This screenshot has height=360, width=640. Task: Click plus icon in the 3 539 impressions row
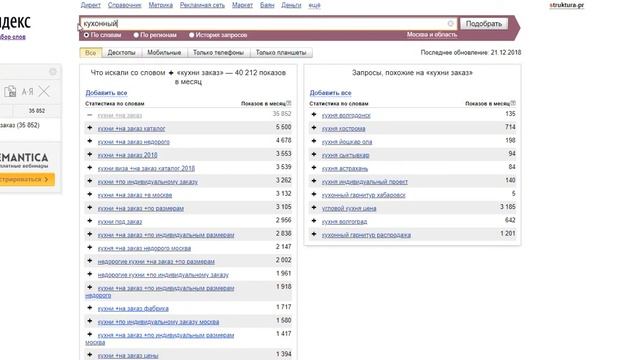click(x=90, y=168)
